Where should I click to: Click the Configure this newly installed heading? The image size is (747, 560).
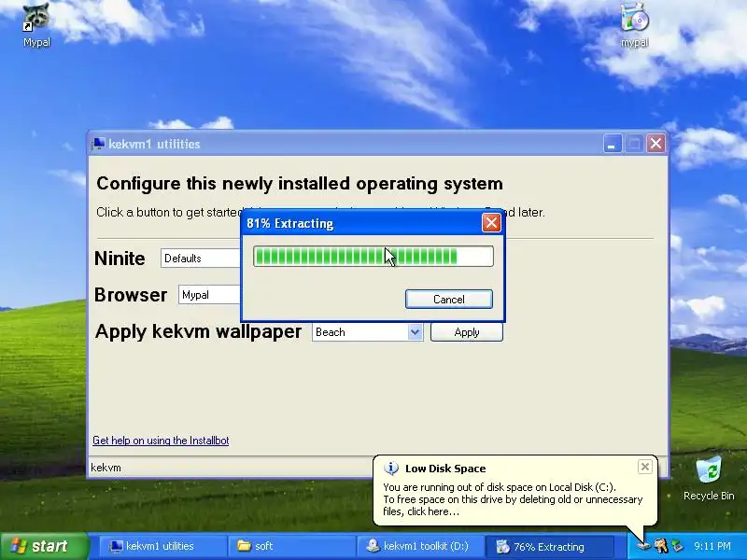coord(300,183)
